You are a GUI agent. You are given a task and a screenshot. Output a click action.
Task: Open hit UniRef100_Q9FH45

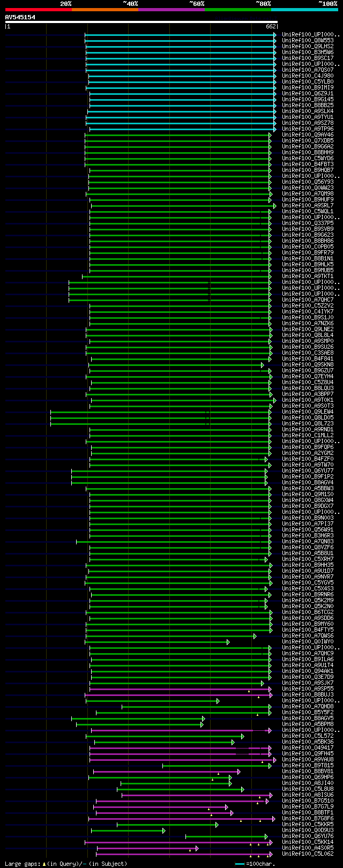click(x=308, y=753)
